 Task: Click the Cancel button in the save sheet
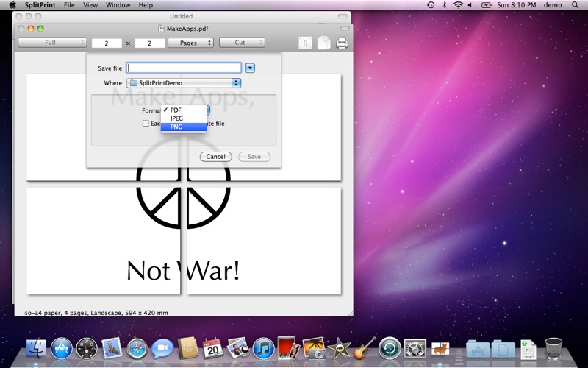215,157
